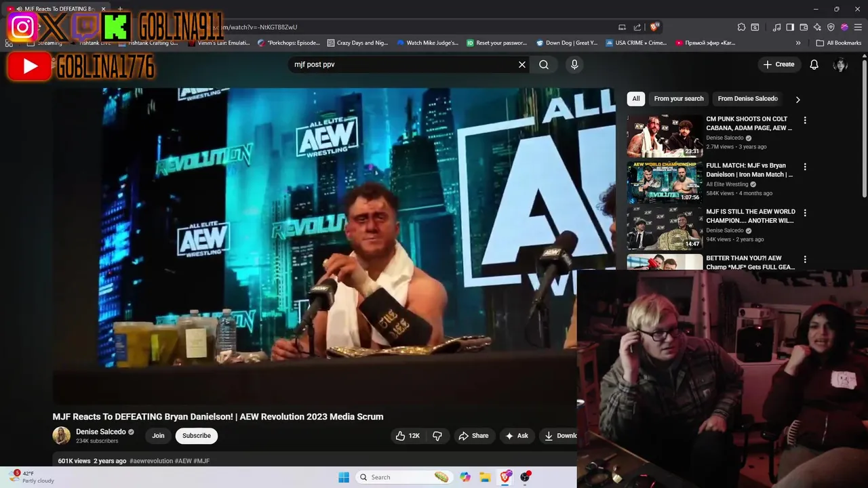The image size is (868, 488).
Task: Open the Porkchops: Episode bookmark
Action: pos(289,43)
